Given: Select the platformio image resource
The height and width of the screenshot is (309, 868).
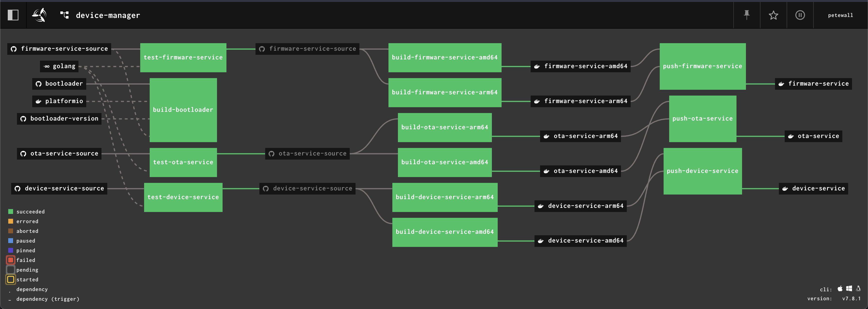Looking at the screenshot, I should coord(59,101).
